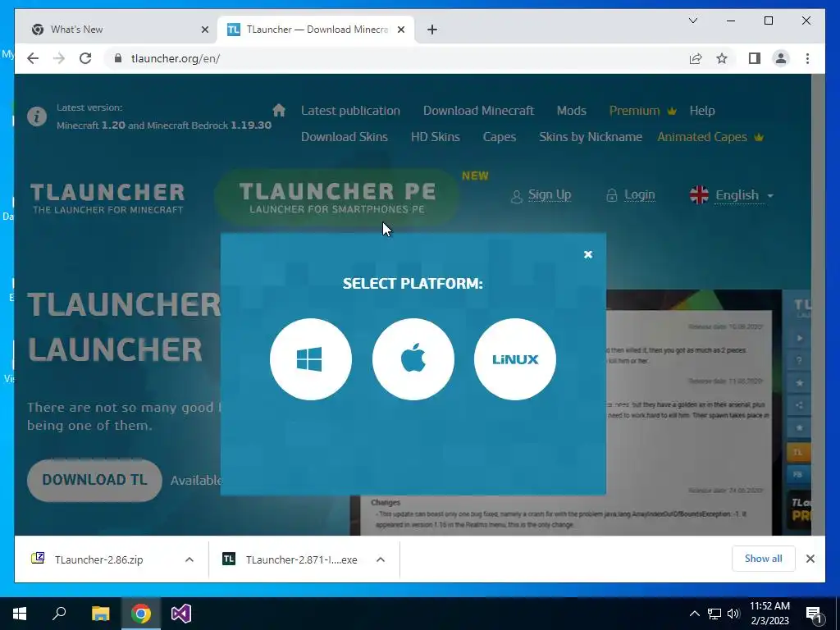Click Show all downloads

pos(763,558)
